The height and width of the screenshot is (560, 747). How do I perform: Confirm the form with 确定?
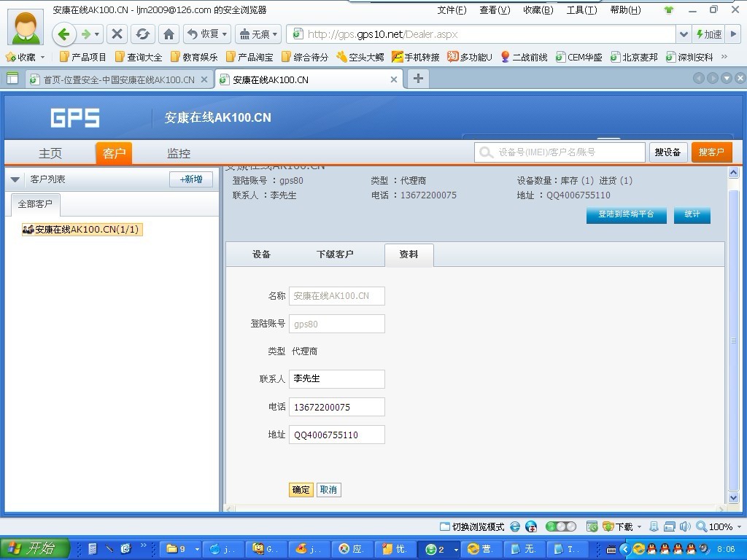[x=301, y=489]
